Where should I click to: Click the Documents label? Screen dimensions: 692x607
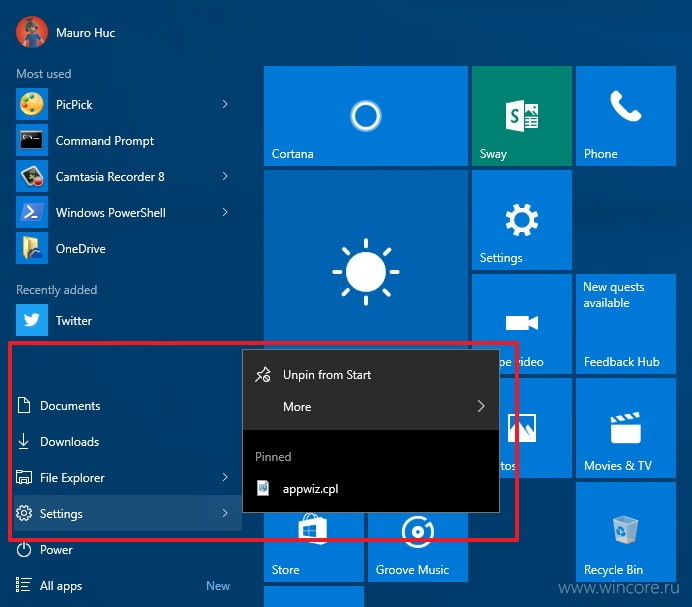pos(70,405)
